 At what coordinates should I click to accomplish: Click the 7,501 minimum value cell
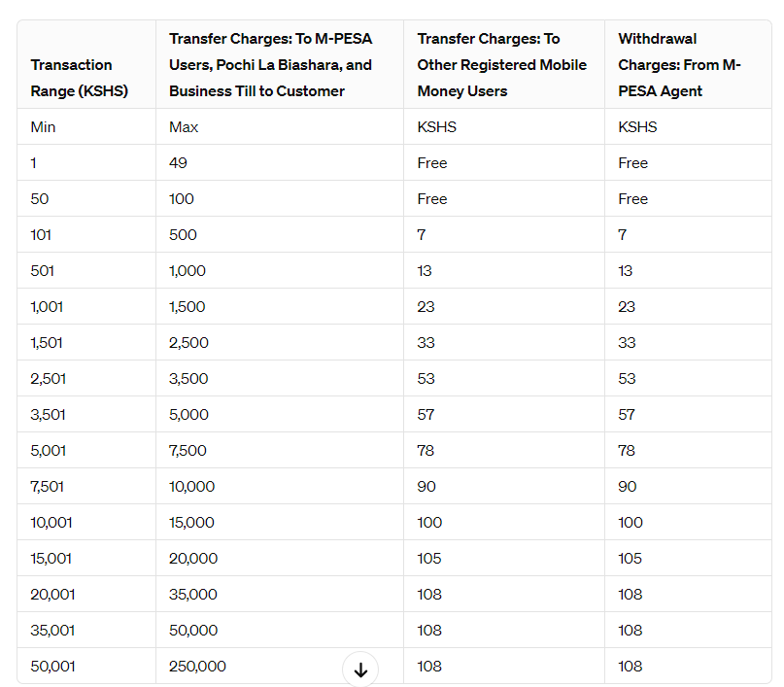49,487
